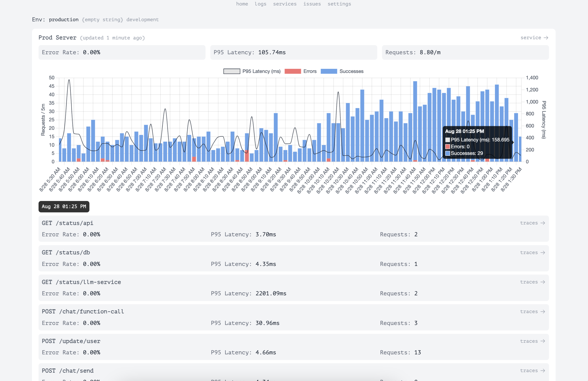Open the logs page in top navigation
The image size is (588, 381).
tap(260, 4)
